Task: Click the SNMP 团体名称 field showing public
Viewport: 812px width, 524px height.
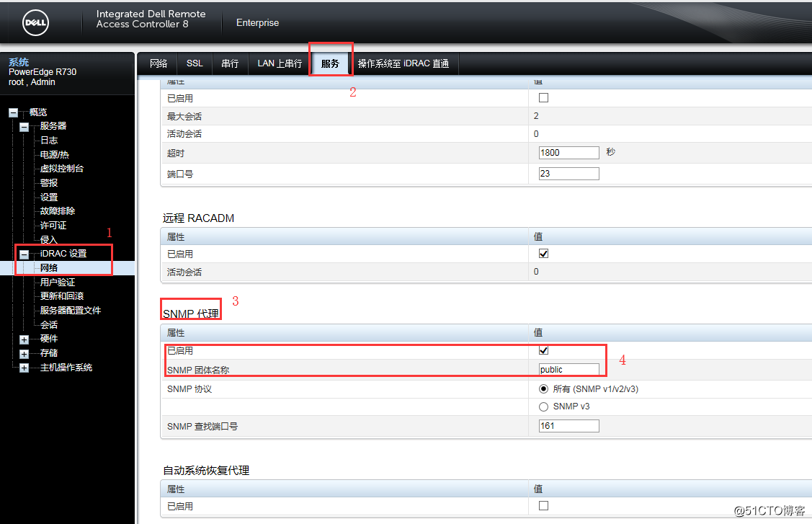Action: click(x=568, y=370)
